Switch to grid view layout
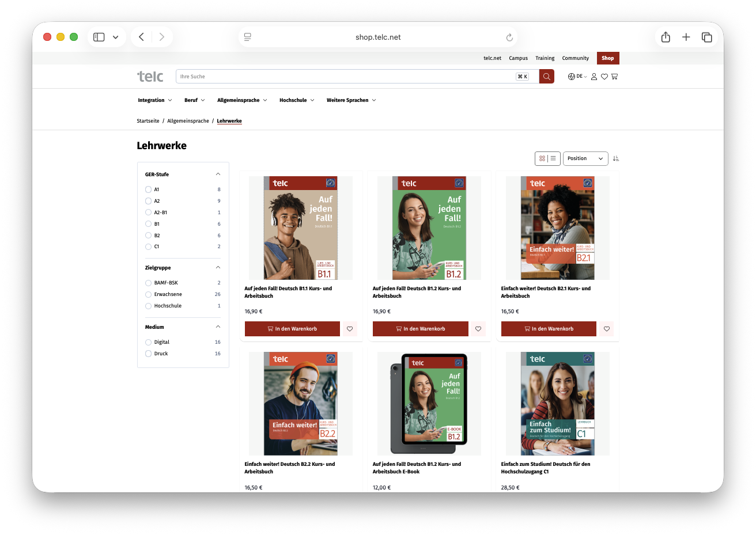Screen dimensions: 756x535 [542, 158]
